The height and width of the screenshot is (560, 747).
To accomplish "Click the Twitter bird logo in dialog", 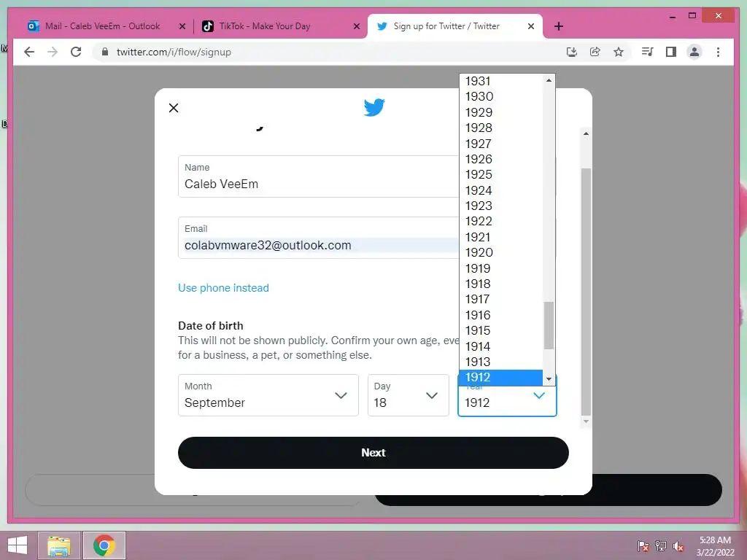I will point(374,108).
